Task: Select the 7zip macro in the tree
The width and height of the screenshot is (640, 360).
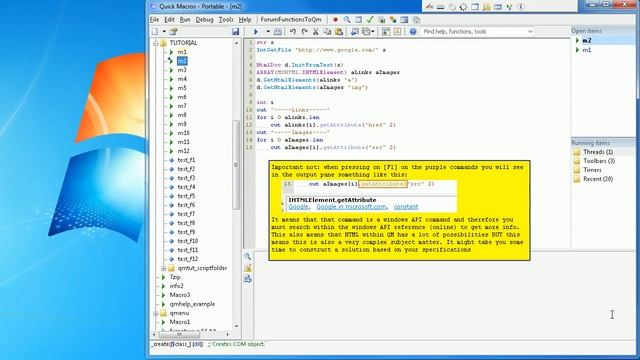Action: (x=175, y=277)
